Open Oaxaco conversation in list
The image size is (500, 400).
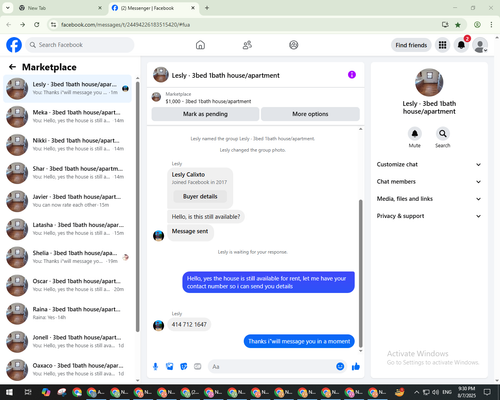[x=67, y=370]
